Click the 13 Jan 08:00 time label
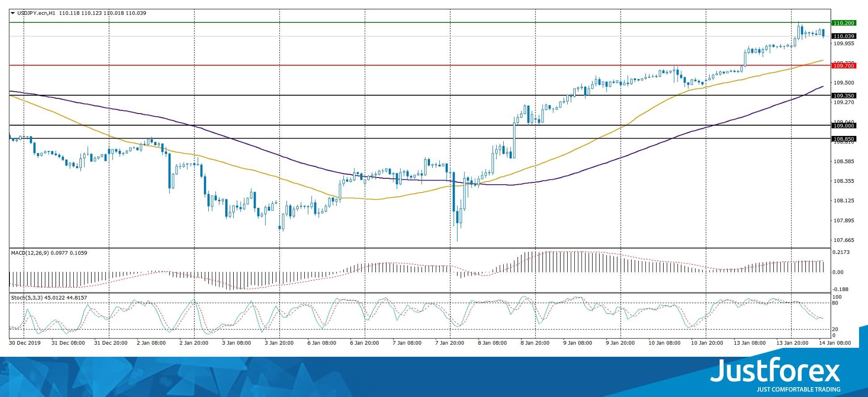 click(750, 343)
